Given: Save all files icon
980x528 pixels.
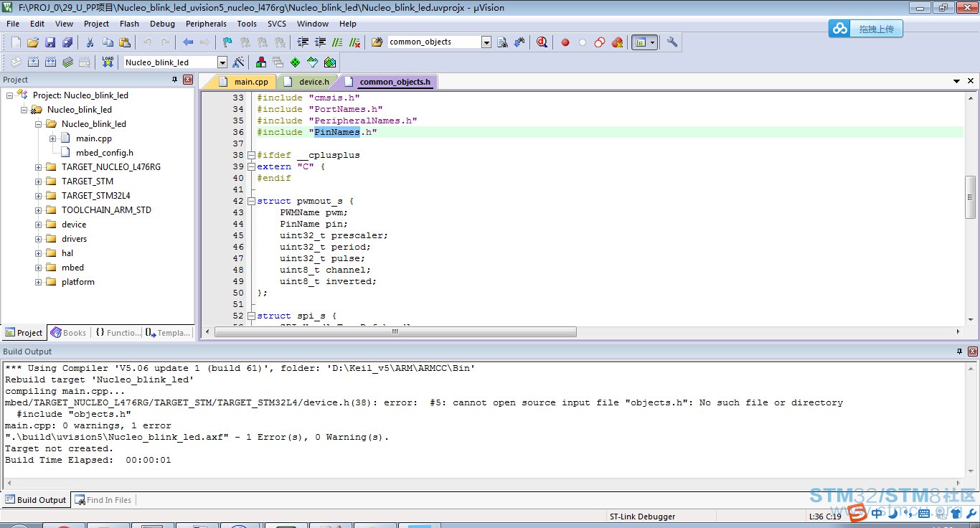Looking at the screenshot, I should pyautogui.click(x=67, y=42).
